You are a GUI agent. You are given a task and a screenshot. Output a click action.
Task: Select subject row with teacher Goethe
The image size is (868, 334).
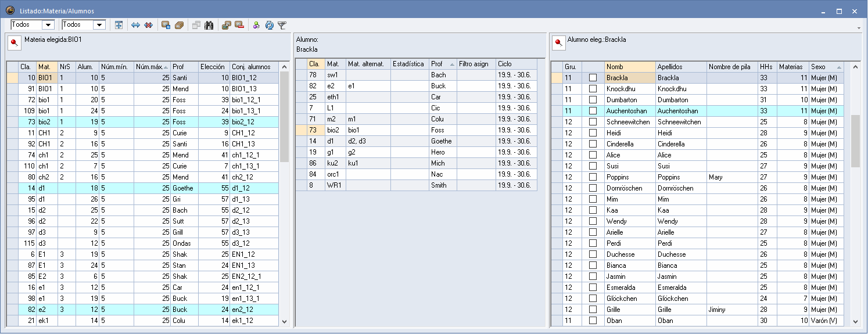[x=143, y=188]
